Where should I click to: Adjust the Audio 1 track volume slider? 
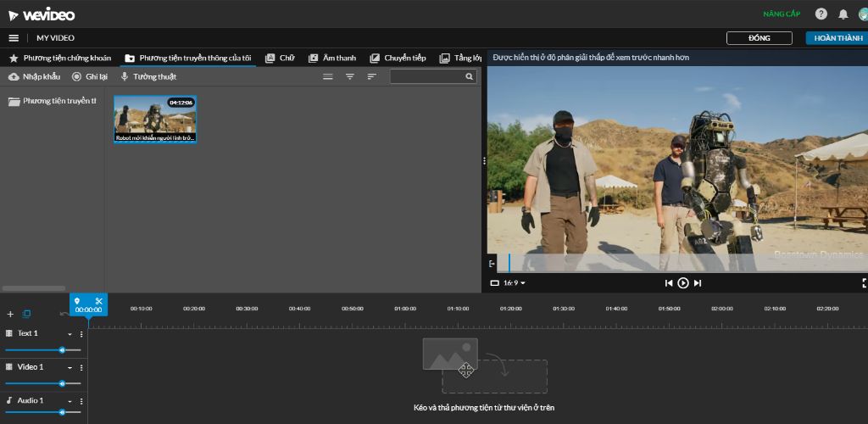(x=43, y=412)
